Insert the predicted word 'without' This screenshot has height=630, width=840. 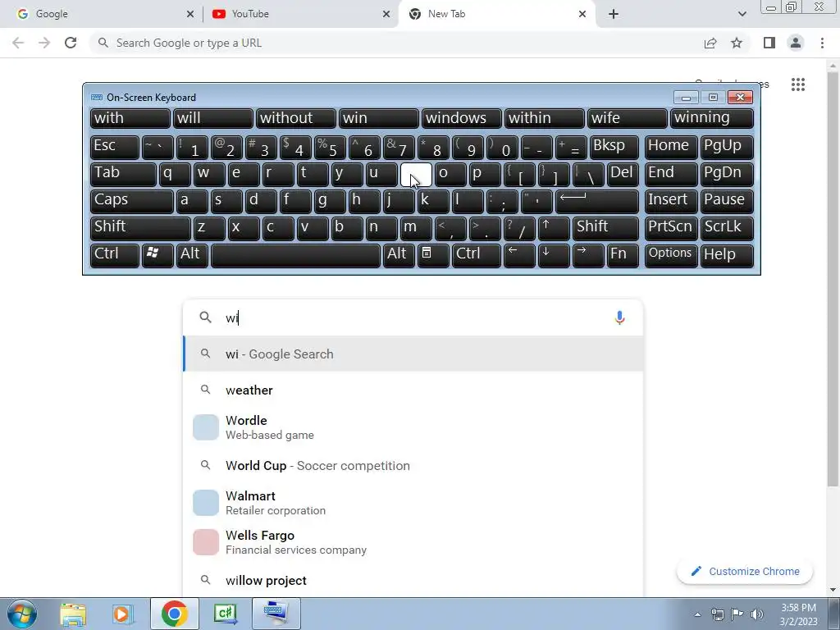click(x=295, y=118)
